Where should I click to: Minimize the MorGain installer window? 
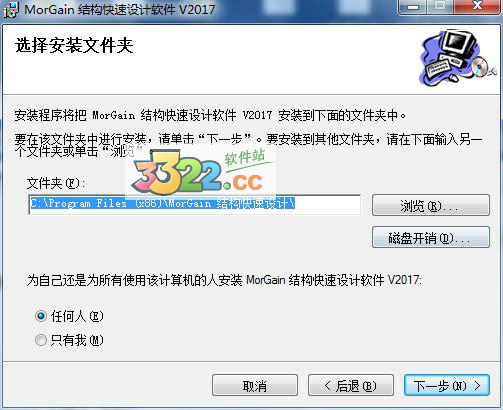414,7
